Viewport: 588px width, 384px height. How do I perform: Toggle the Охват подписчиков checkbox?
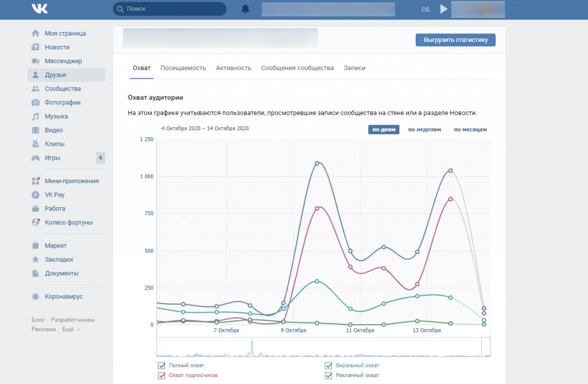click(161, 375)
